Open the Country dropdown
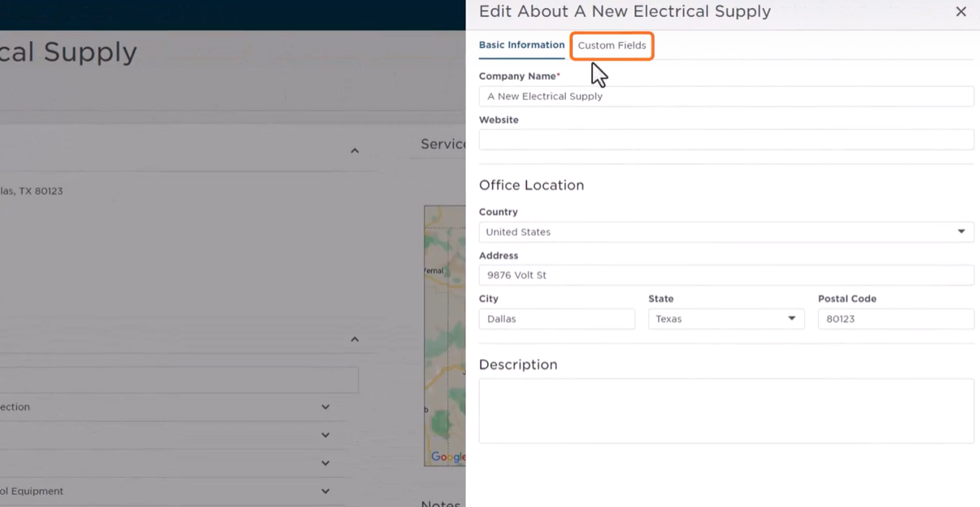Viewport: 980px width, 507px height. click(x=726, y=232)
